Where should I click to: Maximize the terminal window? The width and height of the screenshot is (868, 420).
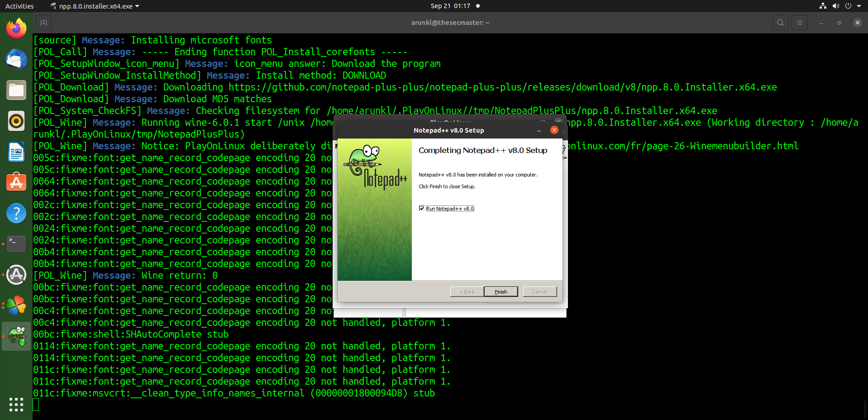(x=839, y=23)
